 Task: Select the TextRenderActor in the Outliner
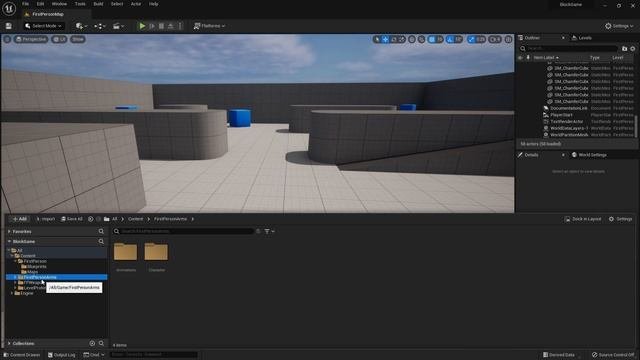click(x=567, y=122)
